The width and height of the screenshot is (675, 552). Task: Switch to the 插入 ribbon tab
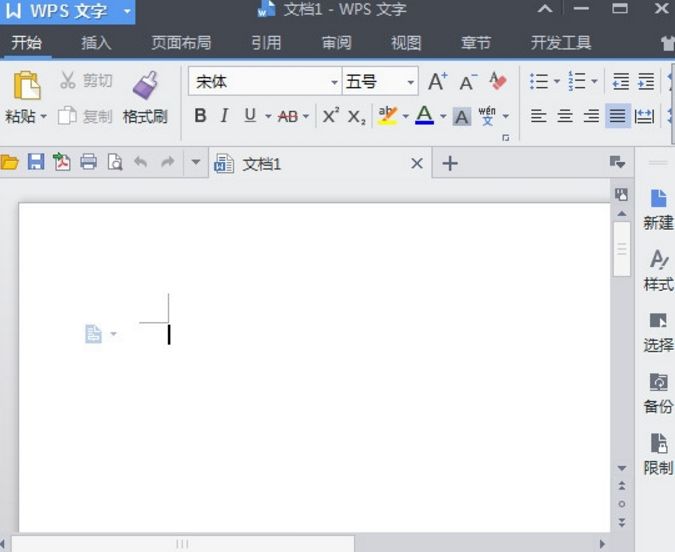point(96,43)
